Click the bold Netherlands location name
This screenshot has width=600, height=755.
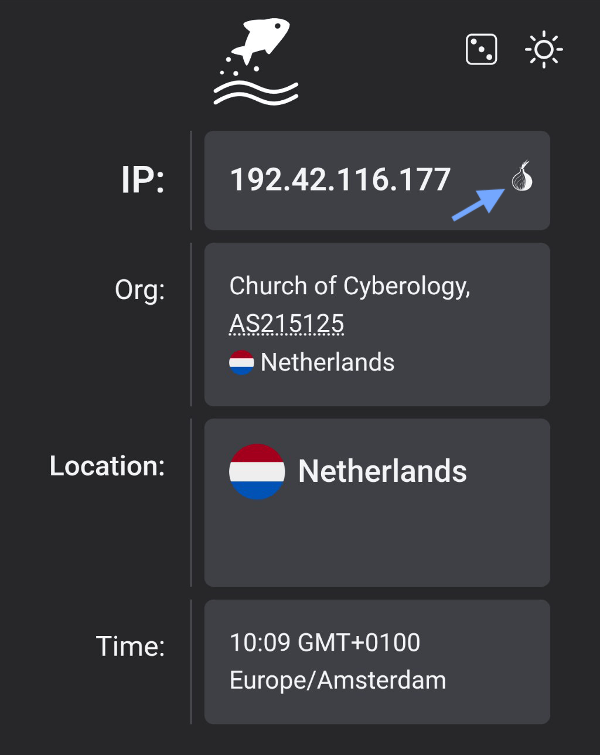[x=382, y=471]
